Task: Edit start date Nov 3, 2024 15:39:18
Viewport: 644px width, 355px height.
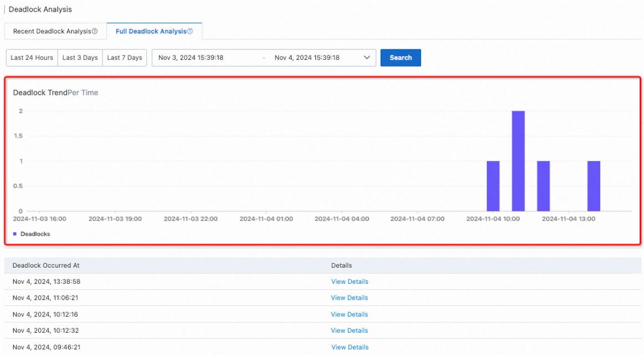Action: click(x=191, y=58)
